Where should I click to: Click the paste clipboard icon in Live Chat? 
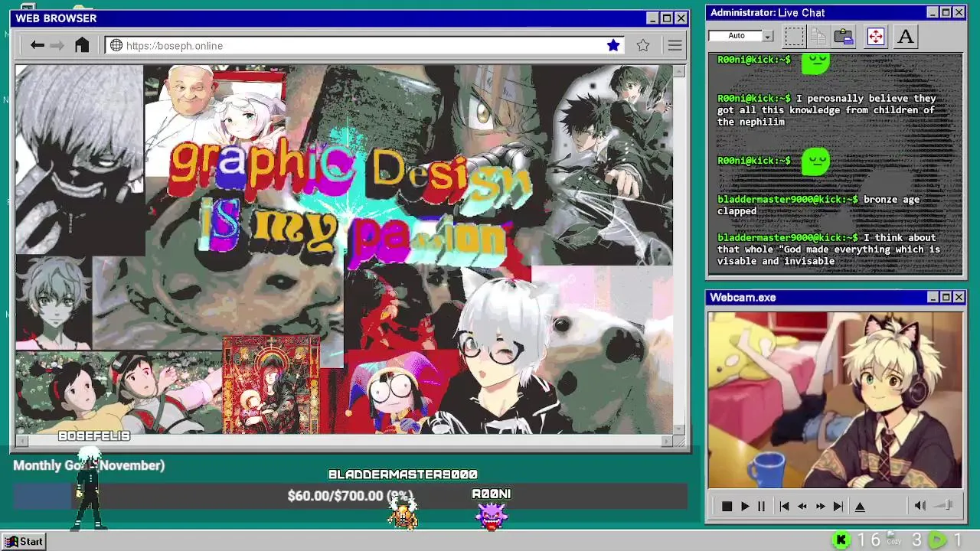(x=844, y=36)
